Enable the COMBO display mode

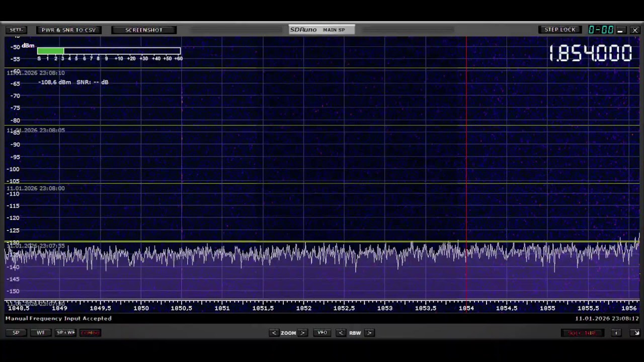(91, 333)
